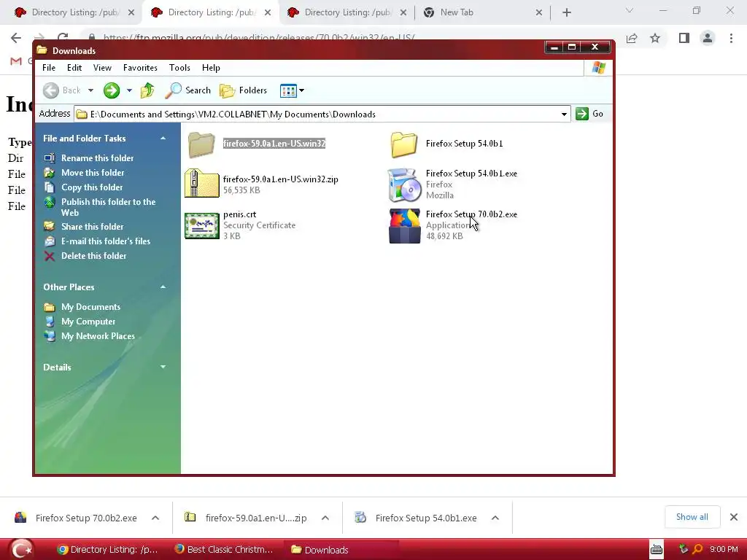The image size is (747, 560).
Task: Open the Chrome profile avatar icon
Action: 708,38
